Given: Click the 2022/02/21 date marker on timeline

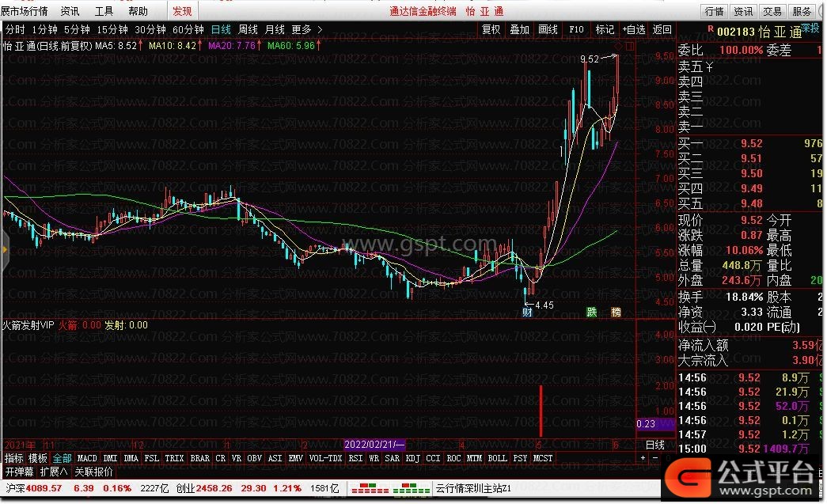Looking at the screenshot, I should [374, 445].
